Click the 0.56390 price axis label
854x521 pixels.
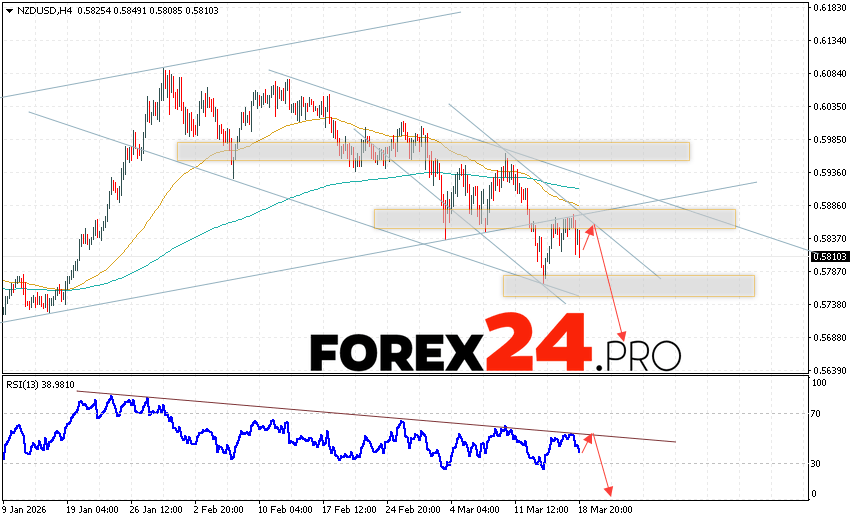[829, 370]
